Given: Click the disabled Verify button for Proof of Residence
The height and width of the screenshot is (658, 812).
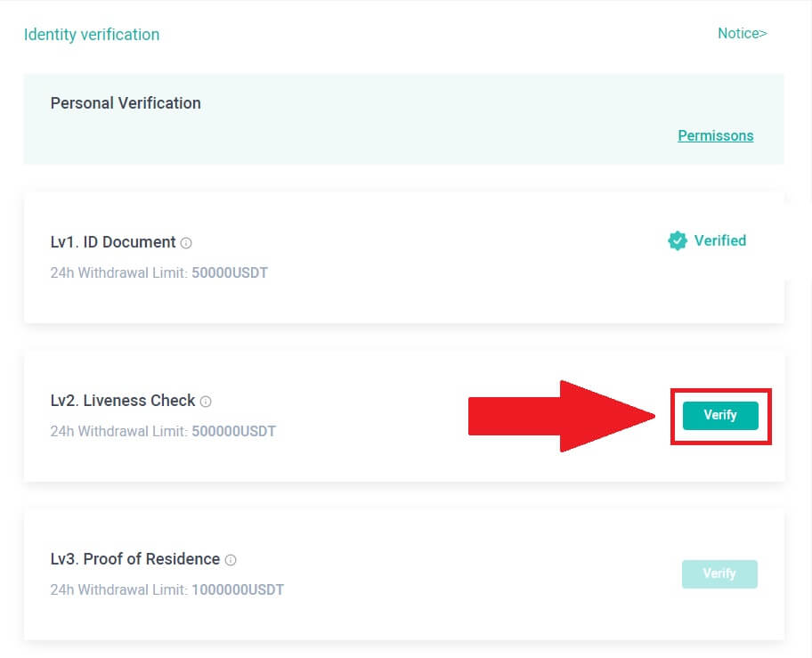Looking at the screenshot, I should (x=719, y=573).
